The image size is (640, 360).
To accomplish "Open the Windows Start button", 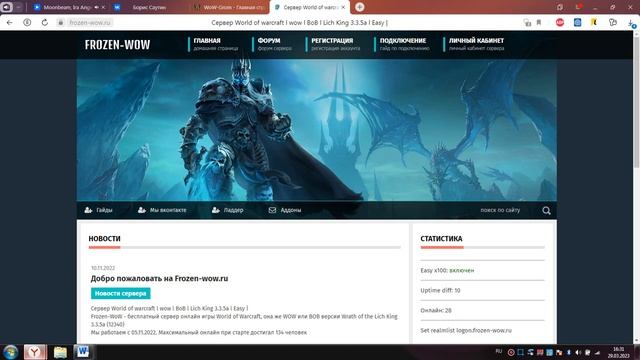I will point(11,352).
